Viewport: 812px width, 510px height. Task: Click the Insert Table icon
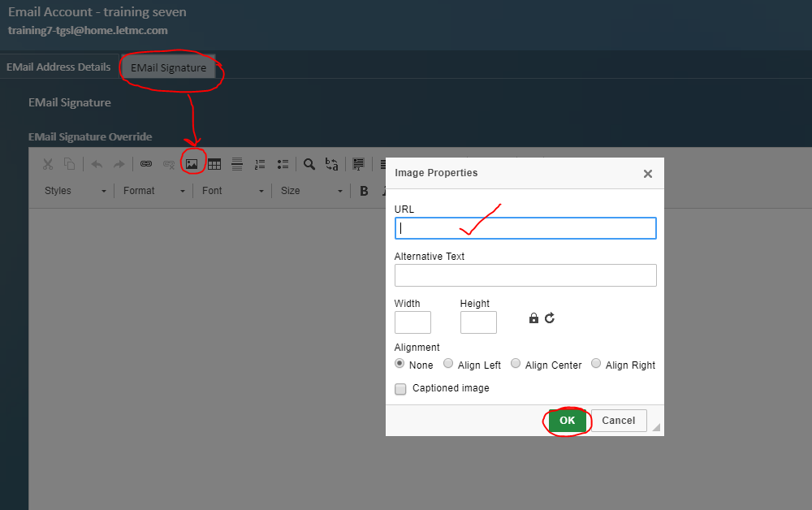[x=214, y=164]
